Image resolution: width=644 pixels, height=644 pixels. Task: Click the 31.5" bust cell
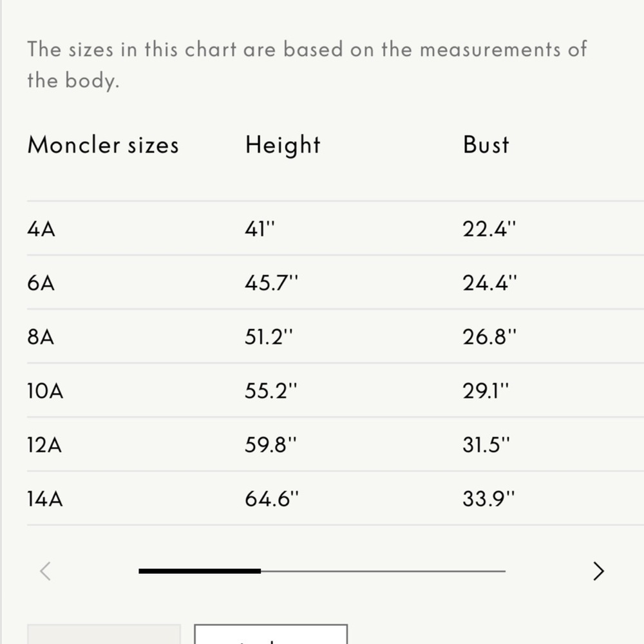pos(486,444)
